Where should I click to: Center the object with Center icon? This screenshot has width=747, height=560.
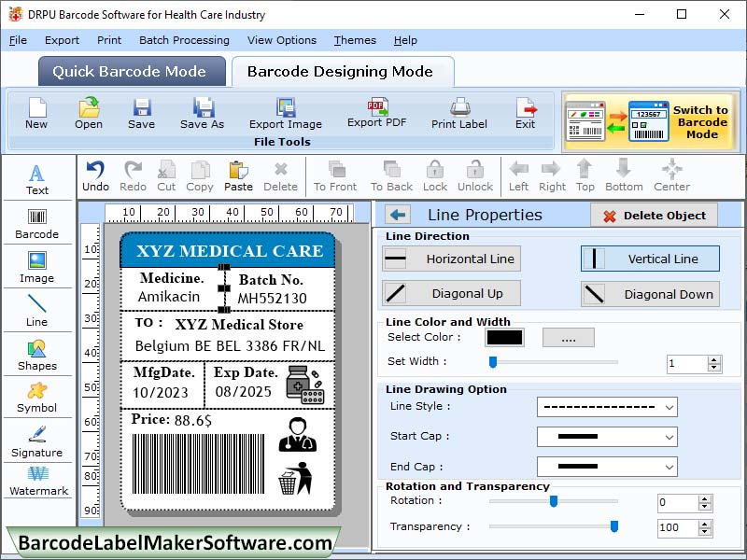(671, 176)
